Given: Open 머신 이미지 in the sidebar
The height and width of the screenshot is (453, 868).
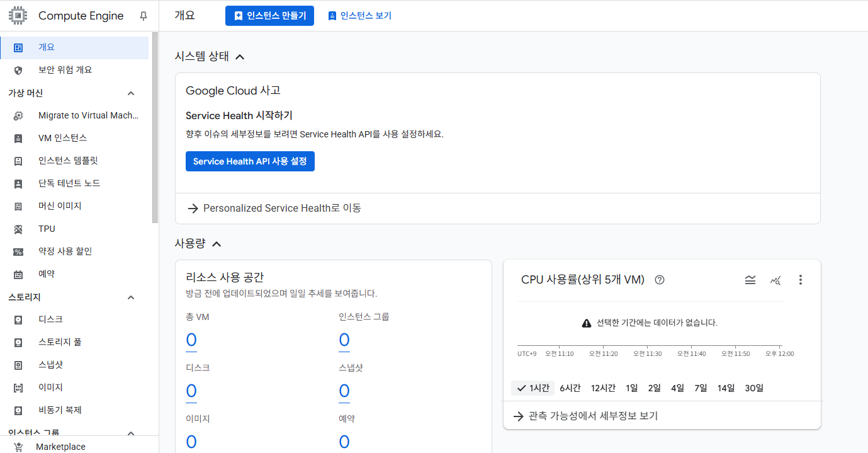Looking at the screenshot, I should click(74, 206).
